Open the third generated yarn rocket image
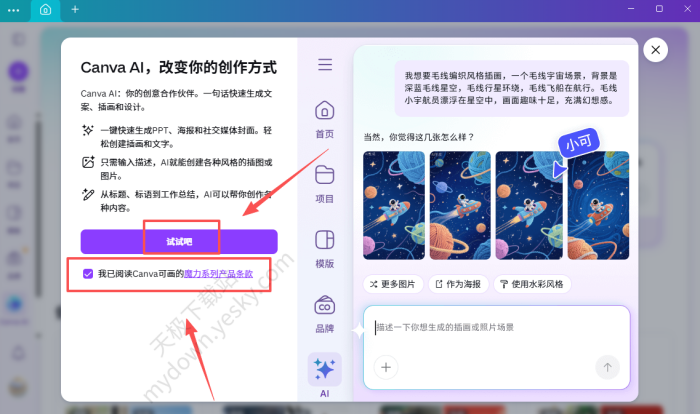 pyautogui.click(x=529, y=205)
